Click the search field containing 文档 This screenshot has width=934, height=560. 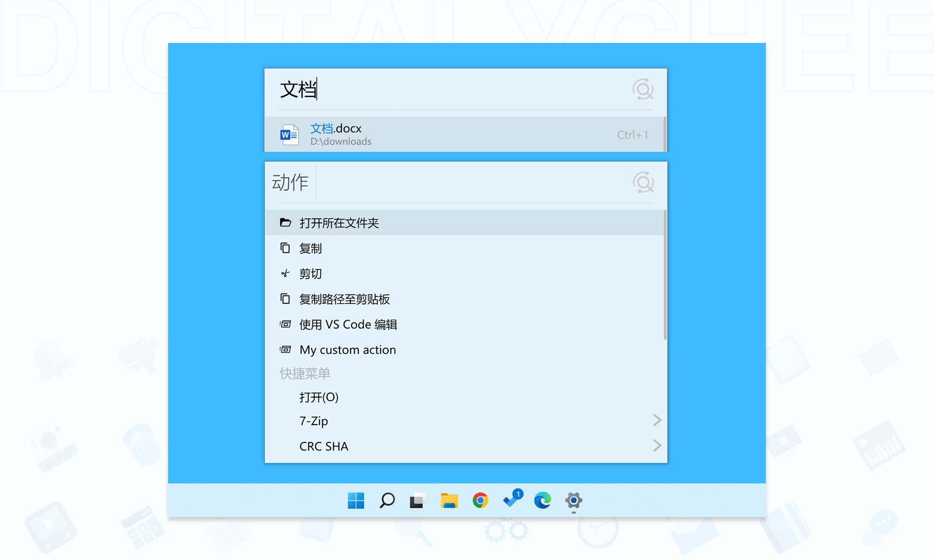pos(448,89)
